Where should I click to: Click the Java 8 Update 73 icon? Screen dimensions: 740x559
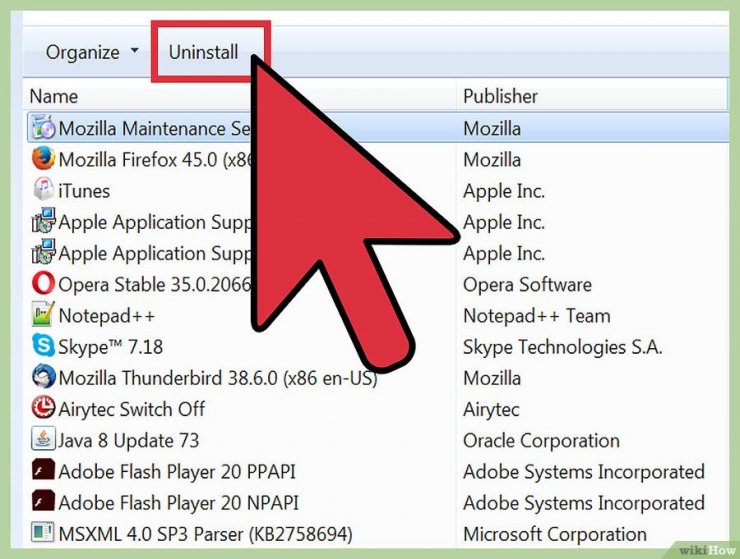point(43,439)
